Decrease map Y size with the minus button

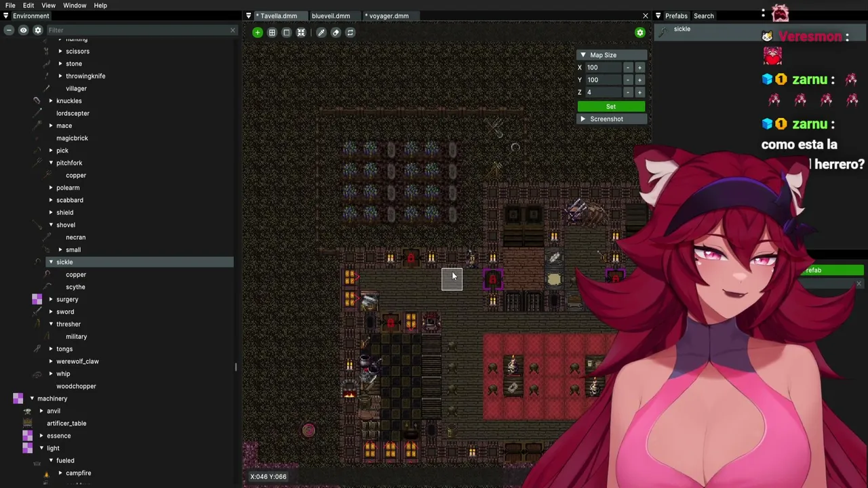pos(628,80)
